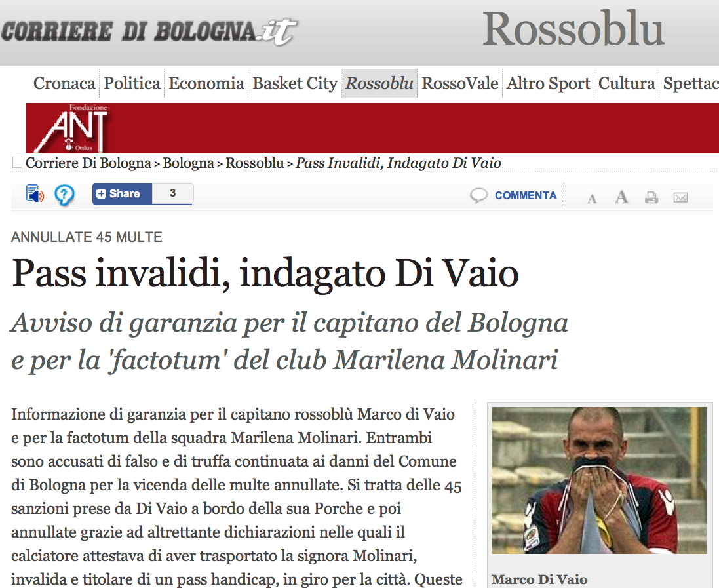719x588 pixels.
Task: Open the COMMENTA link
Action: click(x=526, y=195)
